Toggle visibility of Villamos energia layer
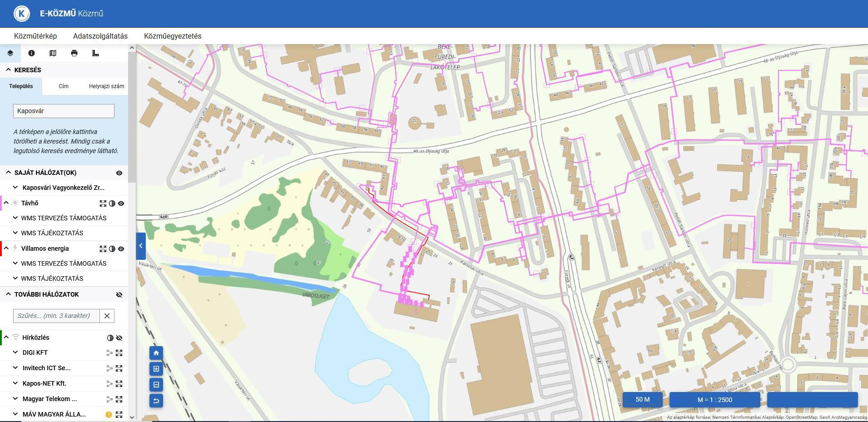This screenshot has height=422, width=868. 121,249
